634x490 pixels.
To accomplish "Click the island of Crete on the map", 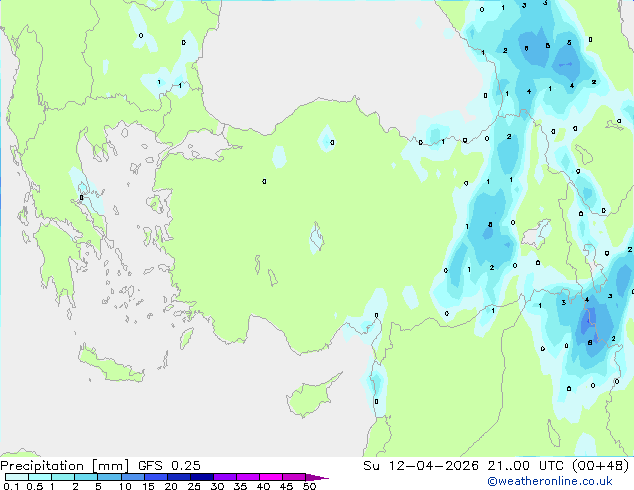I will tap(111, 366).
